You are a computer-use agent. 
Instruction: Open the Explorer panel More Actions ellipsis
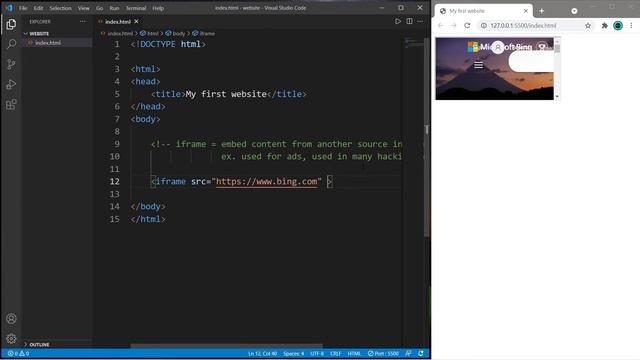[x=83, y=21]
